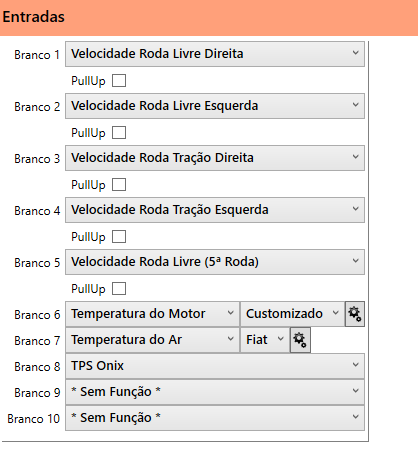Screen dimensions: 418x452
Task: Open sensor settings gear for Branco 6
Action: tap(355, 314)
